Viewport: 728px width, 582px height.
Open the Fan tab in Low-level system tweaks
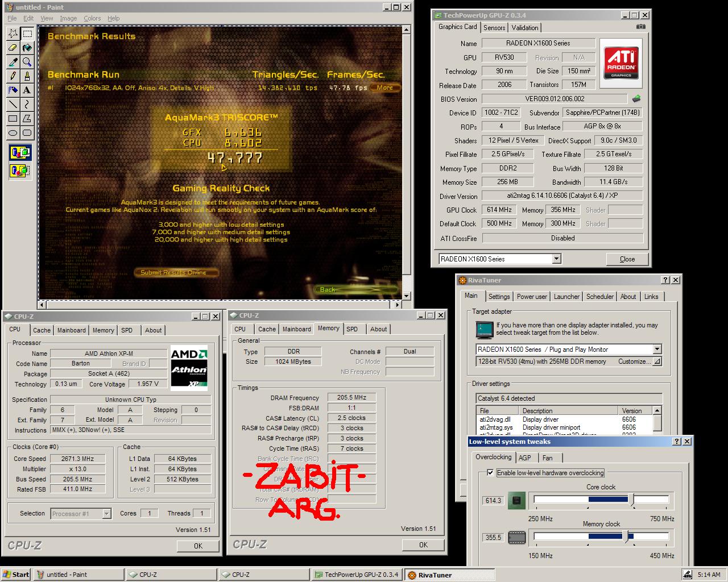click(547, 458)
